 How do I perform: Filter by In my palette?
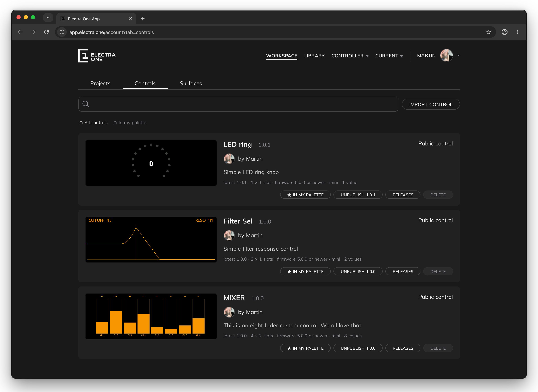tap(130, 123)
